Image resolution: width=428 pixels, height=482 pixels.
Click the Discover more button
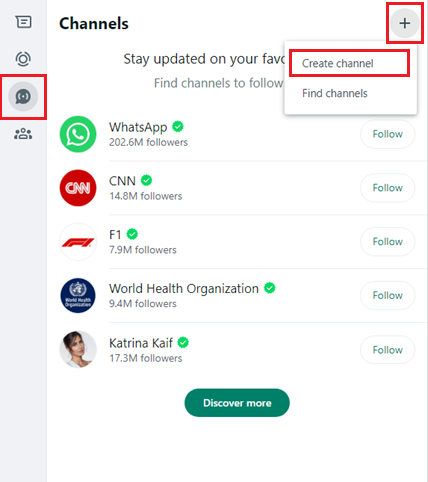point(237,403)
